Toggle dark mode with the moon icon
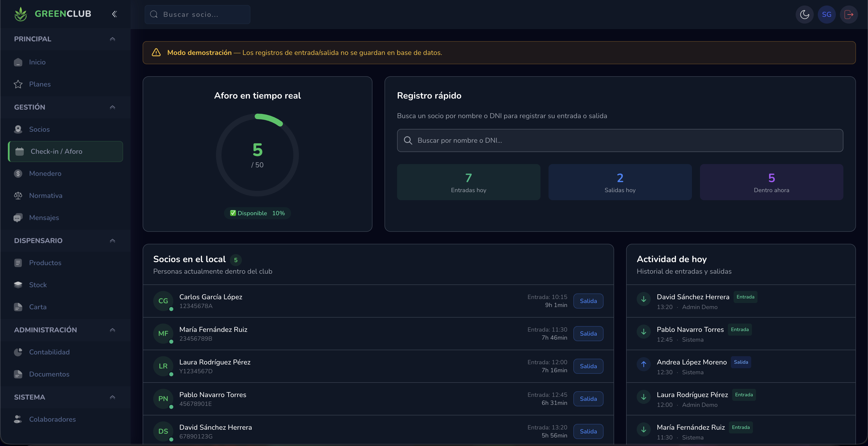Image resolution: width=868 pixels, height=446 pixels. [805, 14]
